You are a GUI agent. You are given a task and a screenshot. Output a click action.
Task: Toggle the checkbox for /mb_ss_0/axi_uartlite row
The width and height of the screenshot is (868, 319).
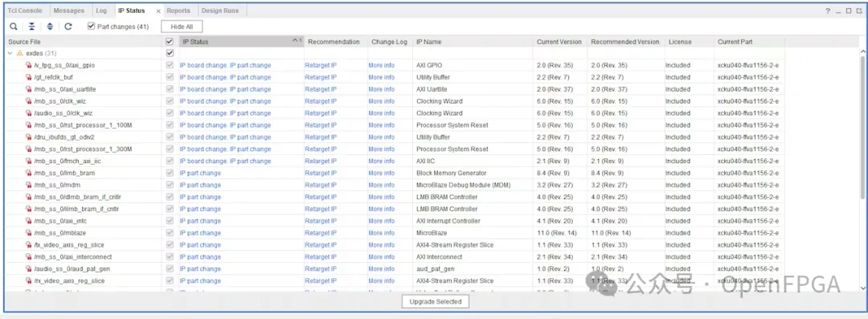click(170, 89)
